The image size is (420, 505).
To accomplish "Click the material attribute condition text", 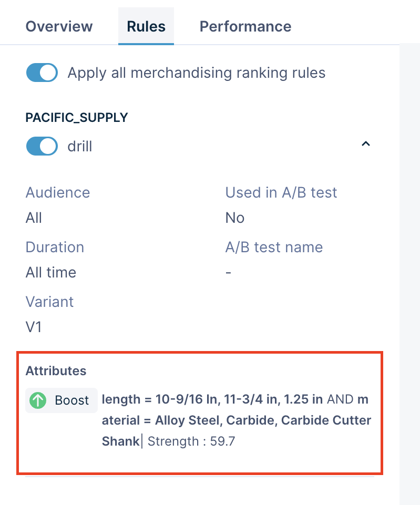I will [237, 421].
